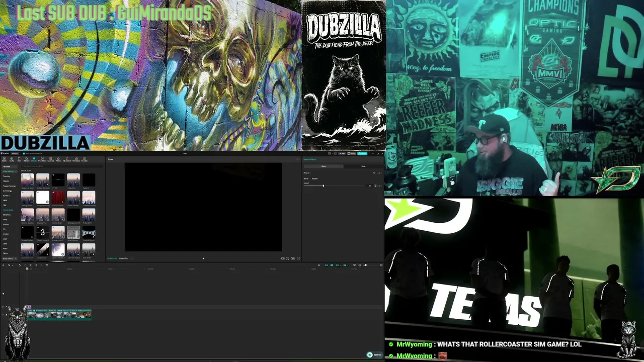Switch to the Basic tab in Special effects
This screenshot has height=362, width=644.
point(324,166)
